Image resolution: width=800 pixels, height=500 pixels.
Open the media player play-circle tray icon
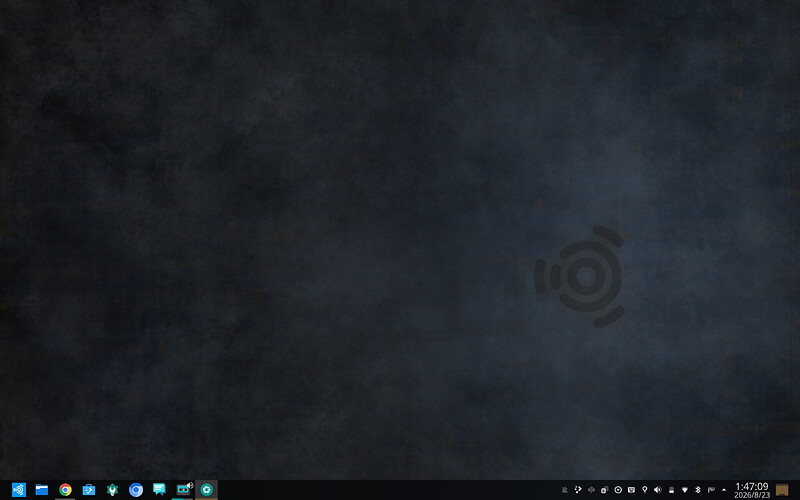pyautogui.click(x=618, y=490)
